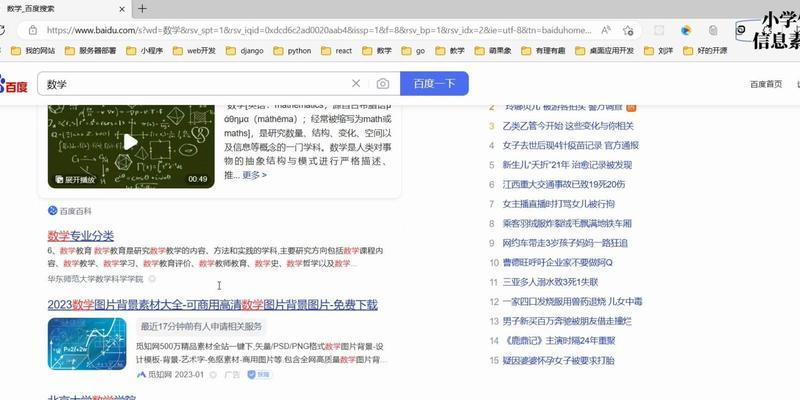This screenshot has height=400, width=800.
Task: Click the 广告 label
Action: tap(232, 375)
